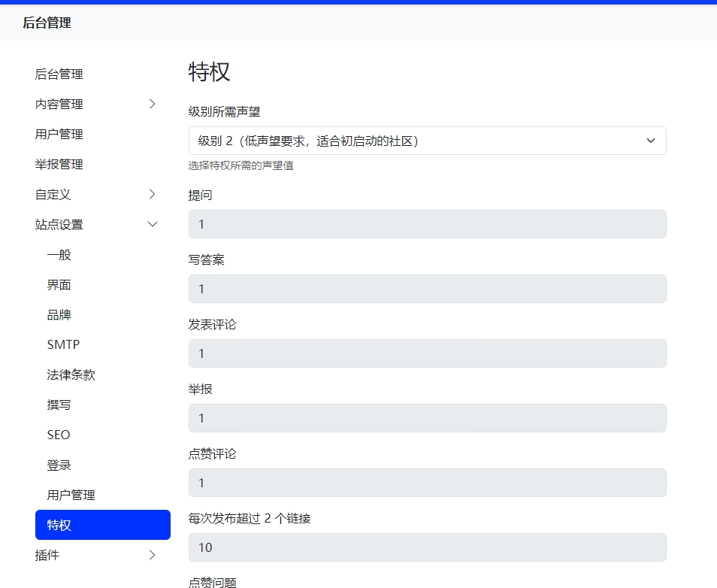The image size is (717, 588).
Task: Open 举报管理 in the sidebar
Action: click(x=102, y=164)
